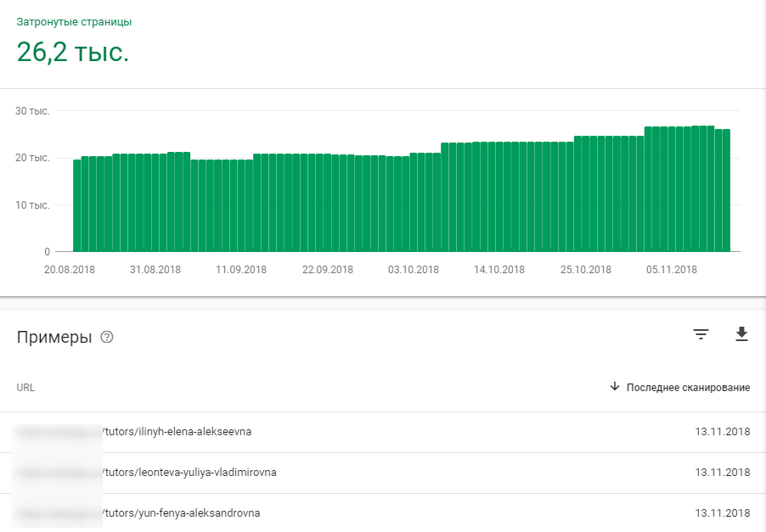Click the scan date for the yun-fenya-aleksandrovna row

(722, 513)
